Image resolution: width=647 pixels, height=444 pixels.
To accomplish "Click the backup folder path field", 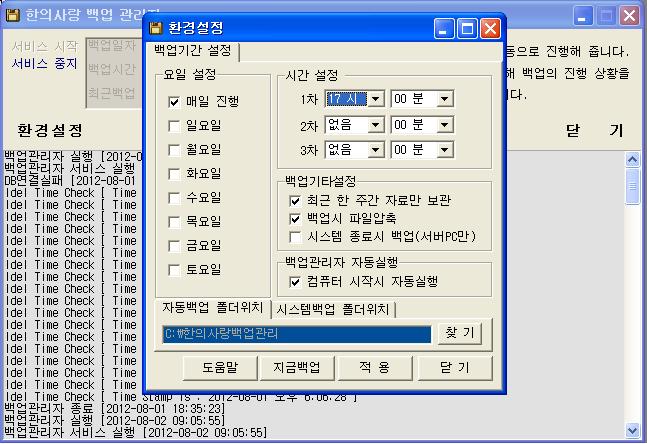I will click(296, 333).
